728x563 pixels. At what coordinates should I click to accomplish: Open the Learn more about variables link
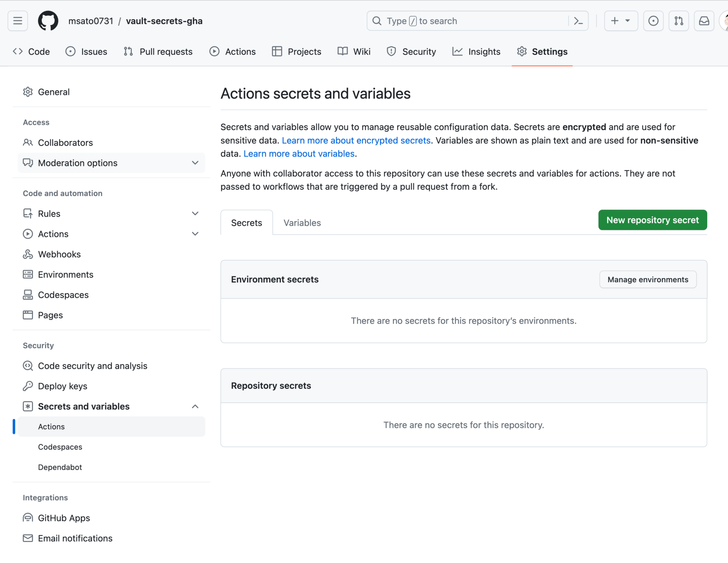(299, 153)
